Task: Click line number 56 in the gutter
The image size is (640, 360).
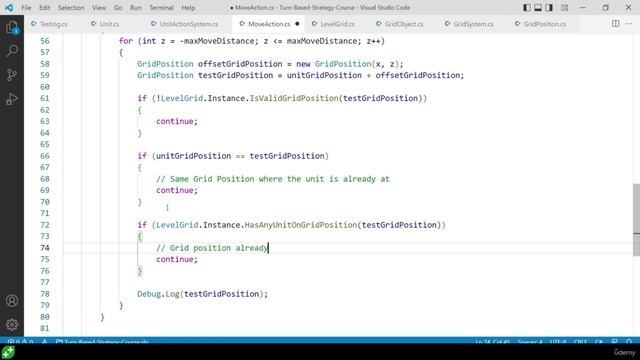Action: click(x=44, y=41)
